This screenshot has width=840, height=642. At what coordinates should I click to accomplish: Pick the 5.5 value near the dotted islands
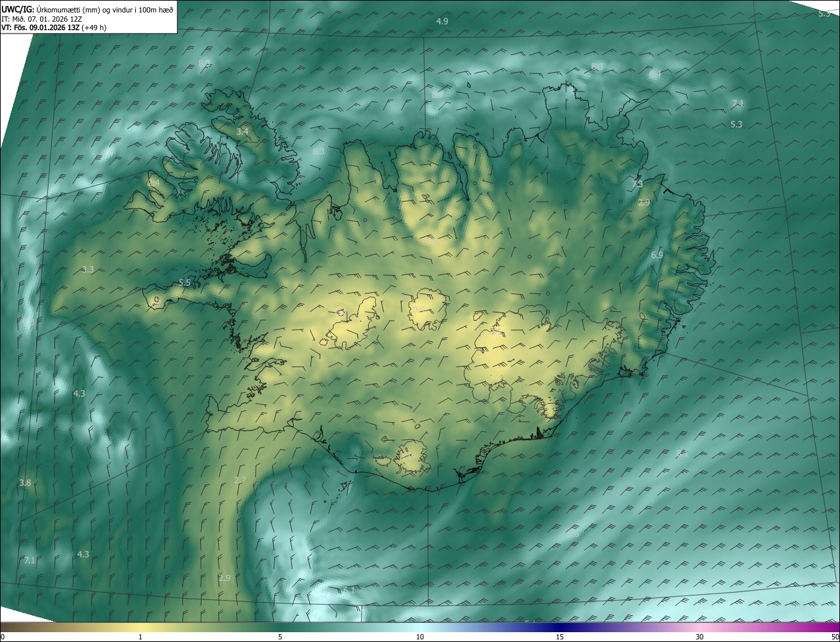(184, 283)
